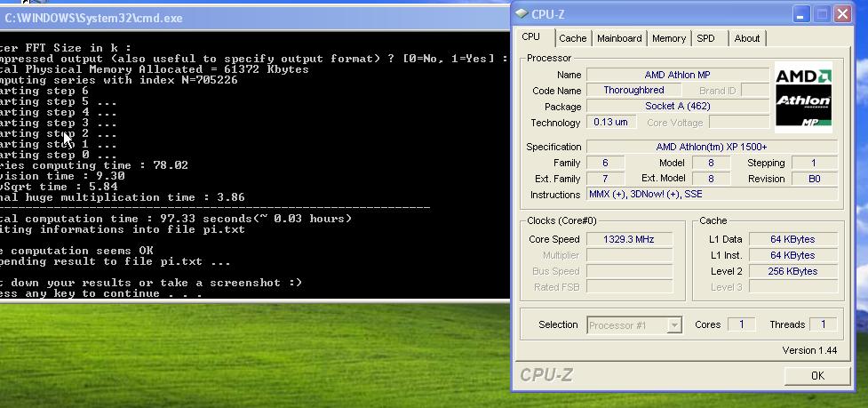The image size is (868, 408).
Task: Click the Name field AMD Athlon MP
Action: (678, 75)
